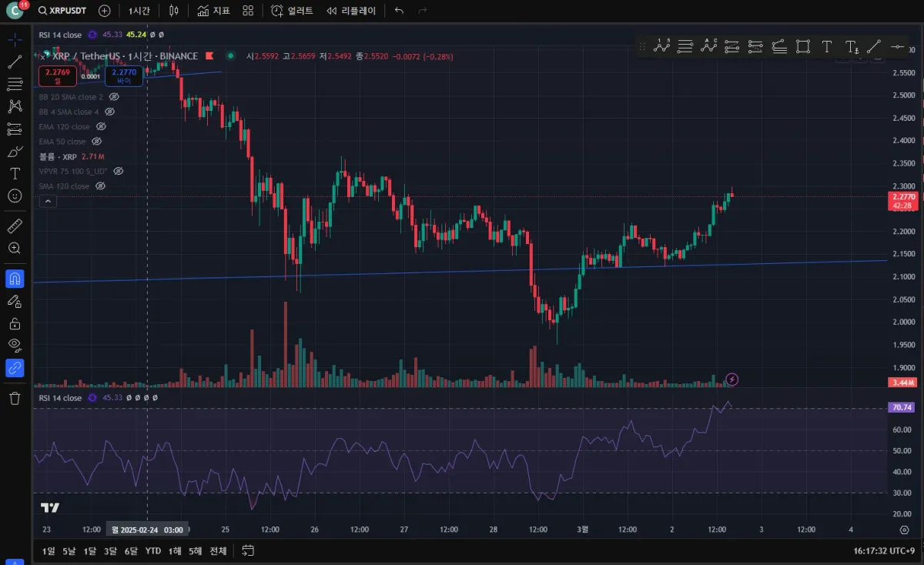Select the crosshair cursor tool
Screen dimensions: 924x565
(x=15, y=39)
